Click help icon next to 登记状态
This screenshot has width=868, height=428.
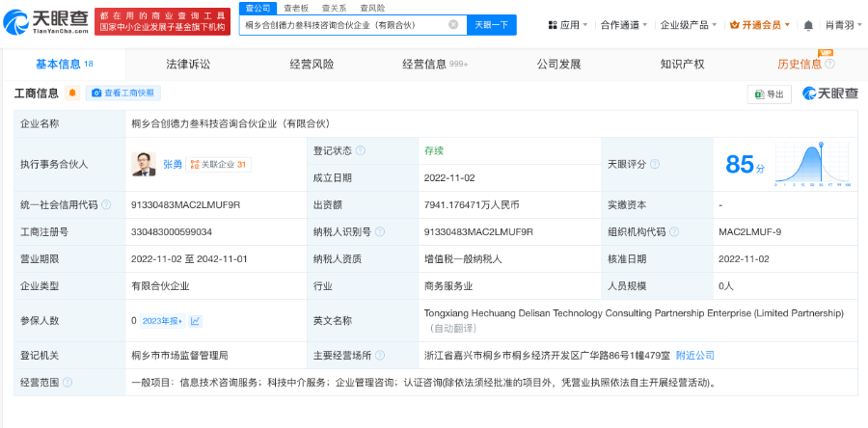pos(361,150)
